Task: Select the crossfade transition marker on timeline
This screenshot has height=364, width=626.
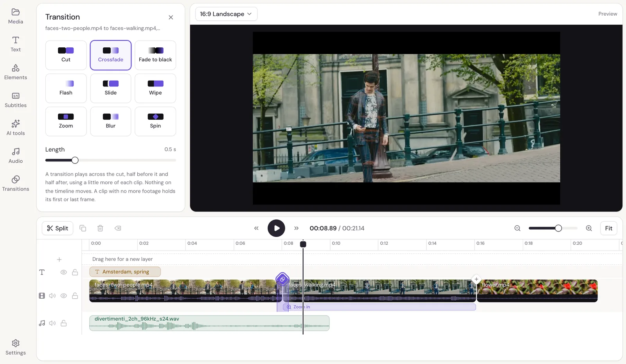Action: point(282,279)
